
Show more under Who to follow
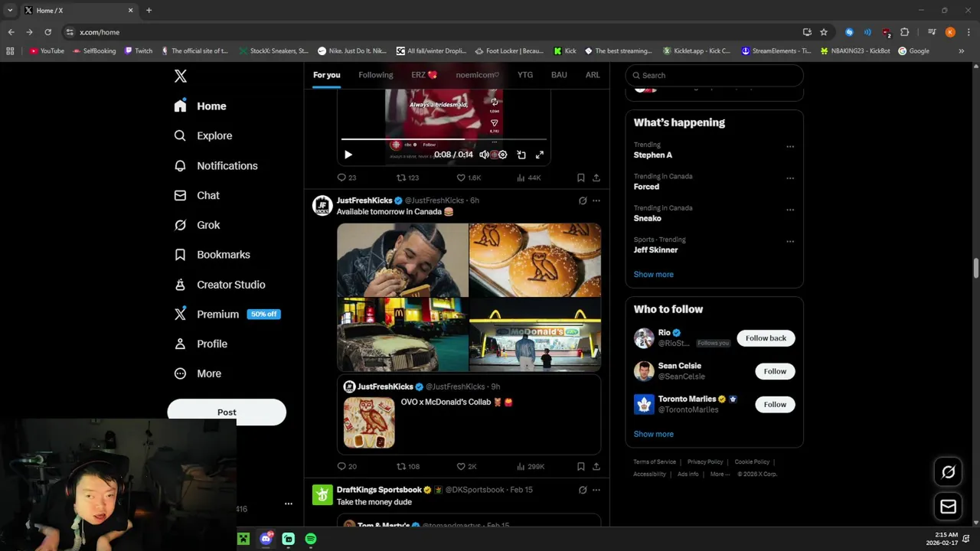tap(653, 434)
